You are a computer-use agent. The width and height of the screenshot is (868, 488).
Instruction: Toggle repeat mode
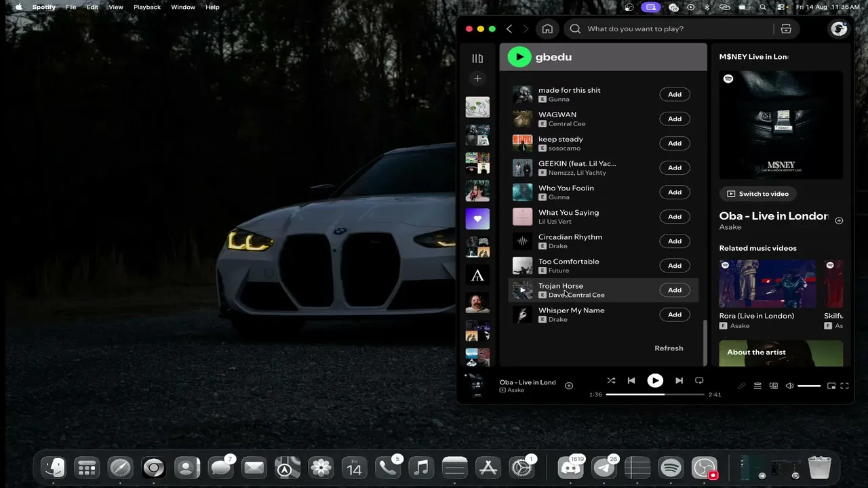point(699,381)
